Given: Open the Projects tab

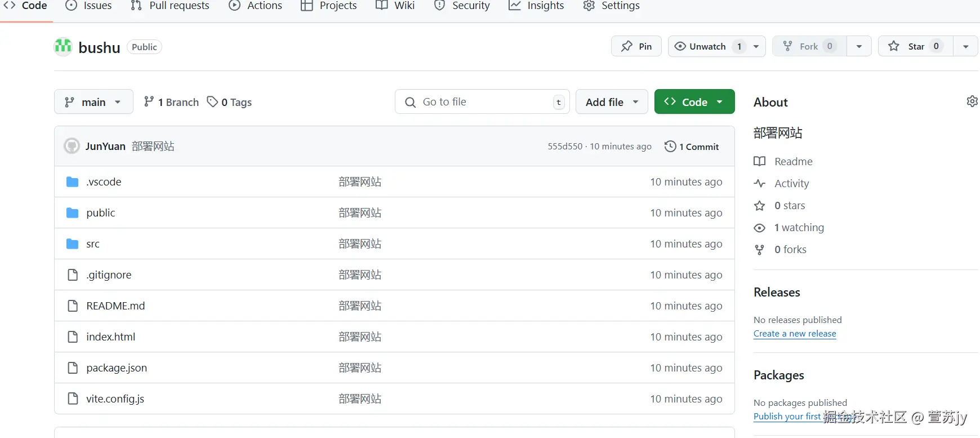Looking at the screenshot, I should pyautogui.click(x=329, y=6).
